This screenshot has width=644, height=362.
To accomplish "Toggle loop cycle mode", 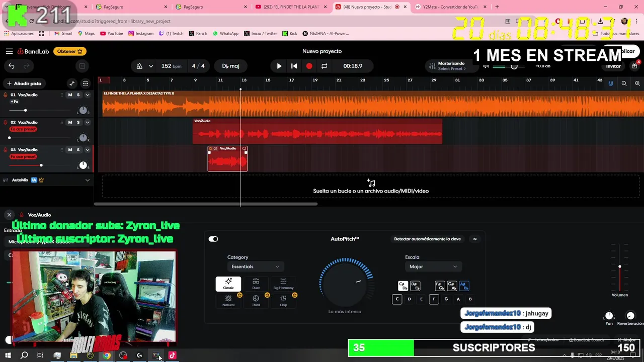I will click(325, 66).
